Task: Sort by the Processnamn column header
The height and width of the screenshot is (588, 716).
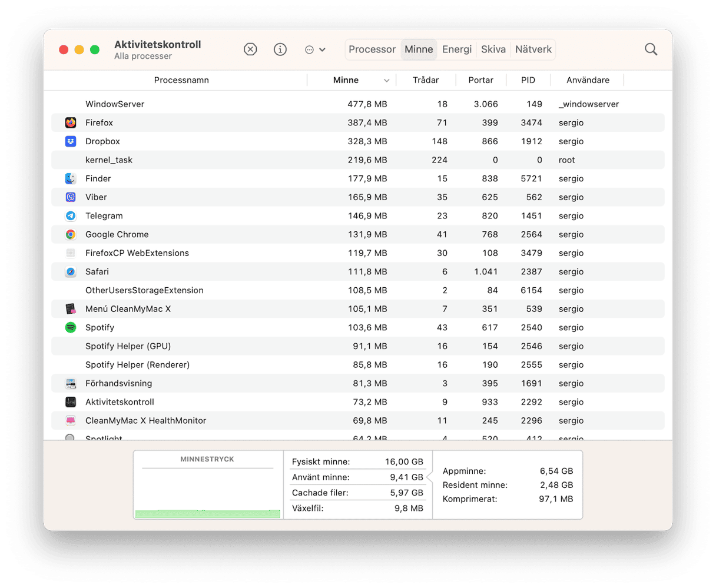Action: [181, 80]
